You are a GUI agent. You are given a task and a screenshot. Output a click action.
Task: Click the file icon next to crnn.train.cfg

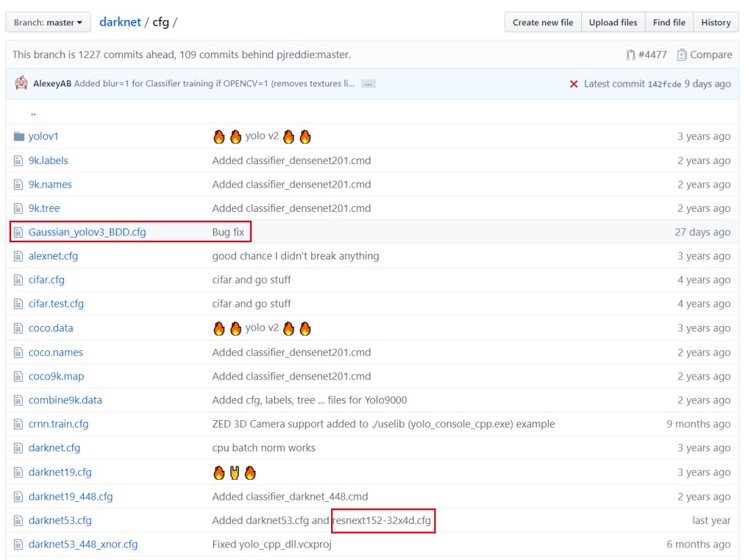click(18, 424)
